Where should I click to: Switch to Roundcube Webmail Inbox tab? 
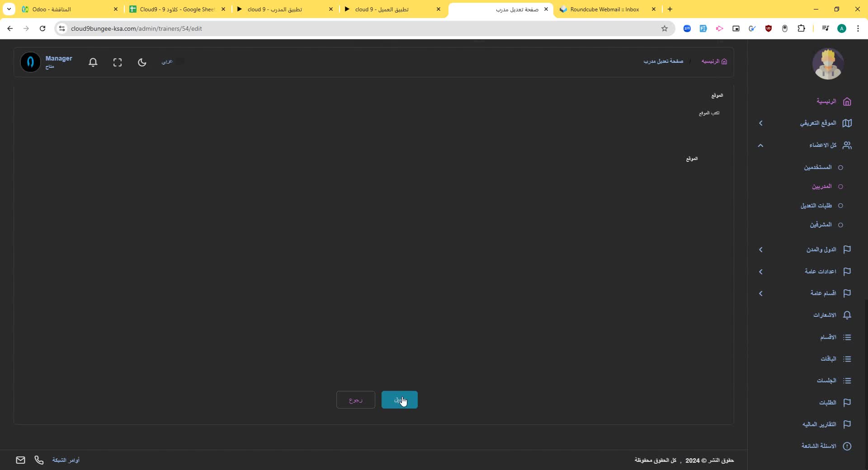click(604, 9)
